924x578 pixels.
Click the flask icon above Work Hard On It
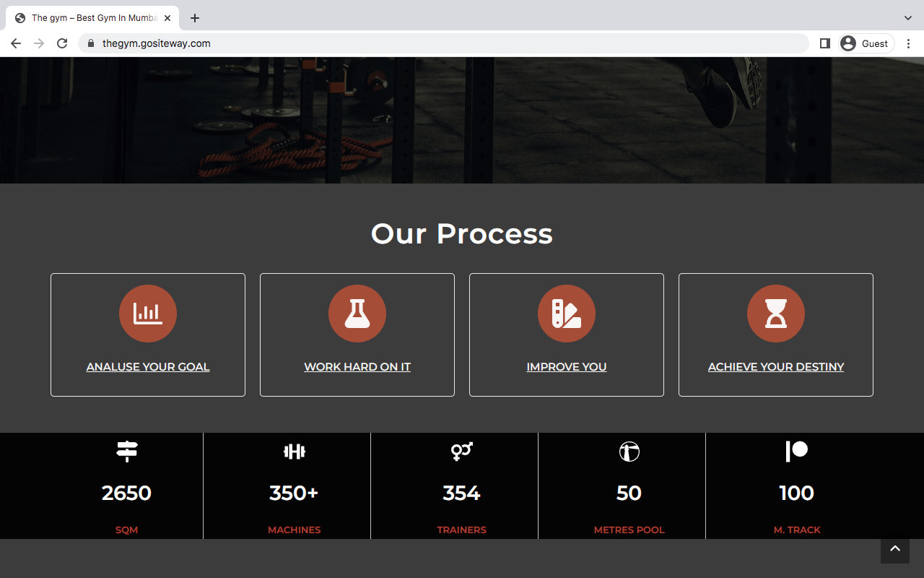[x=357, y=314]
